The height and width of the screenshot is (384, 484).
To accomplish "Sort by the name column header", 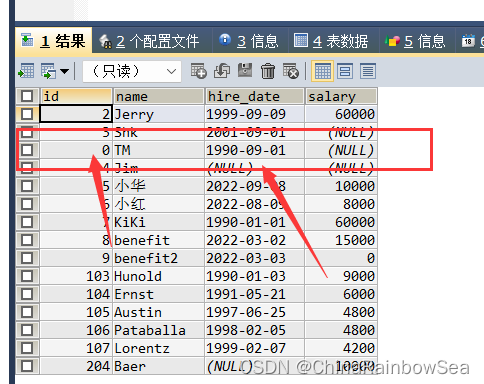I will [159, 96].
